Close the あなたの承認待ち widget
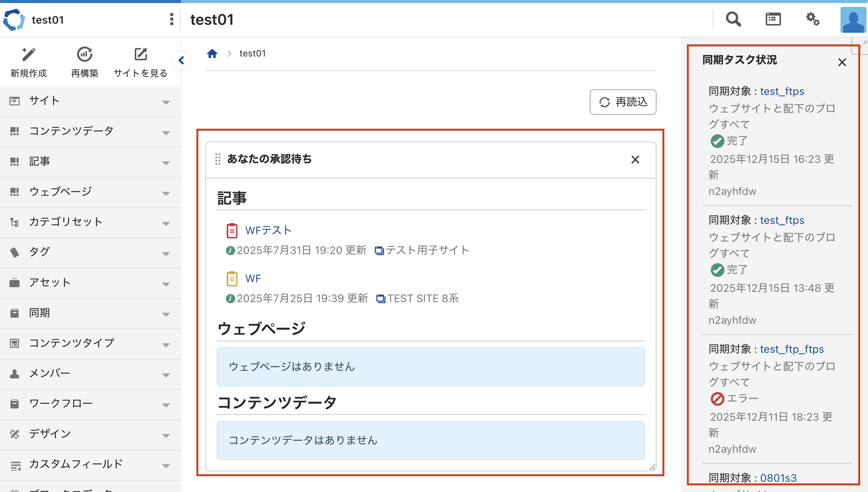Screen dimensions: 868x492 click(635, 159)
